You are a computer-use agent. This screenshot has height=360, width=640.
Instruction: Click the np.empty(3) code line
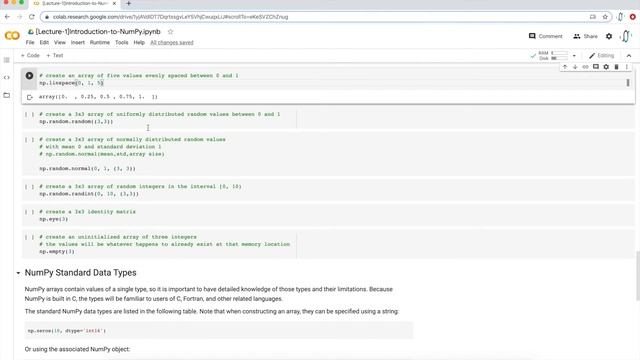tap(57, 251)
